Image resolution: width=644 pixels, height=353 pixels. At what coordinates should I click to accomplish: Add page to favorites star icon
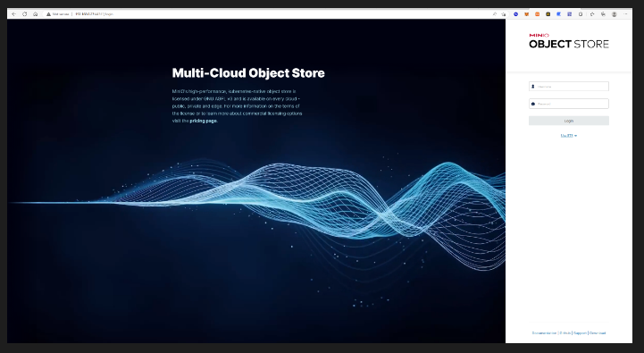click(504, 14)
